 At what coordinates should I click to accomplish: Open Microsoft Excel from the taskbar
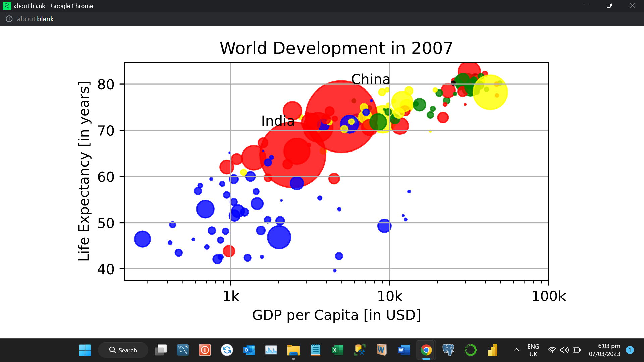338,350
